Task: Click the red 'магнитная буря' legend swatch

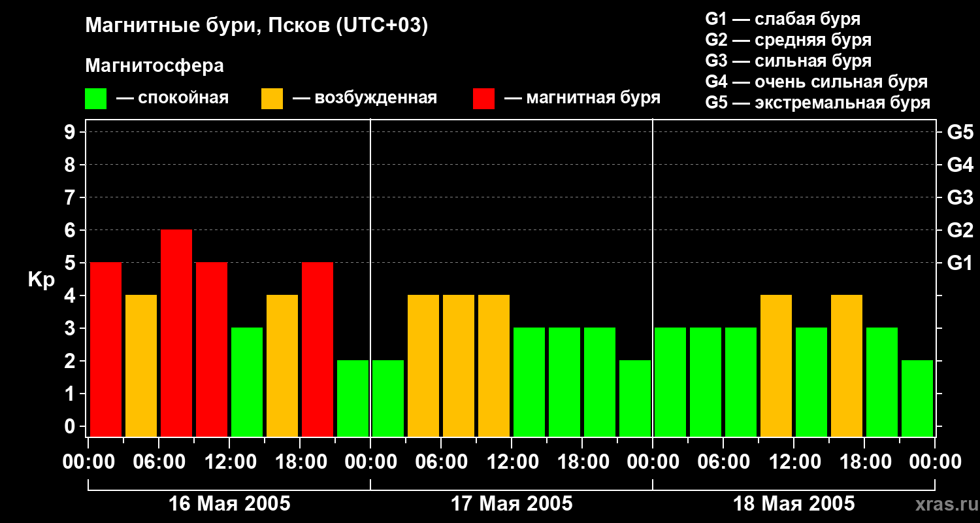Action: coord(483,99)
